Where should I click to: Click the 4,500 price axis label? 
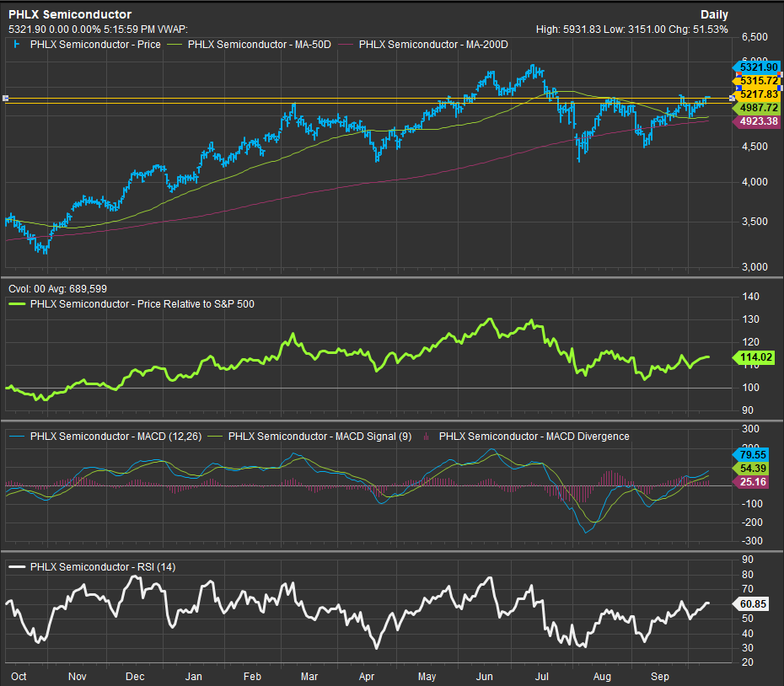point(754,147)
